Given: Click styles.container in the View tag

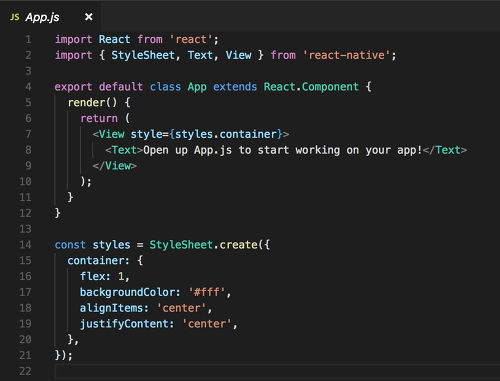Looking at the screenshot, I should click(x=226, y=134).
